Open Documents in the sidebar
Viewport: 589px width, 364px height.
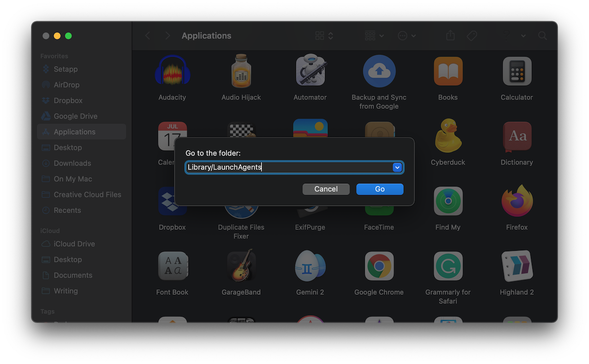click(x=81, y=275)
